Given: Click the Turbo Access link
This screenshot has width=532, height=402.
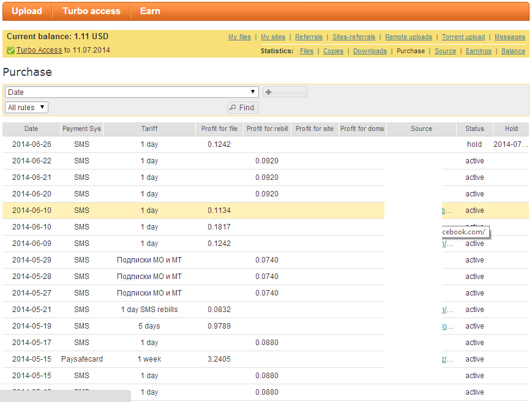Looking at the screenshot, I should pos(39,50).
